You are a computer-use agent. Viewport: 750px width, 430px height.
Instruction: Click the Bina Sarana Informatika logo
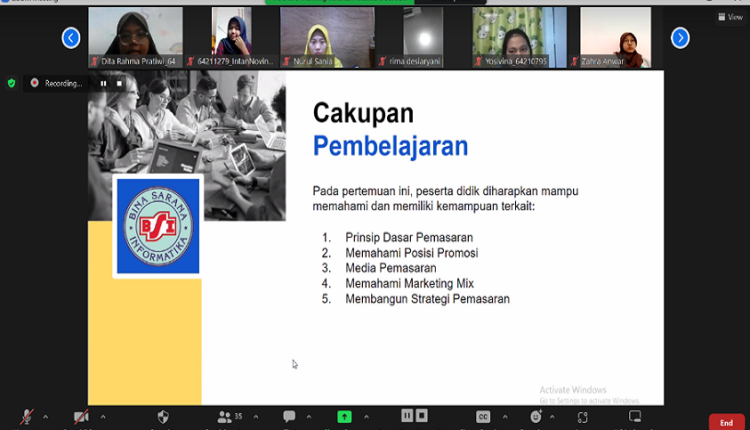pyautogui.click(x=158, y=226)
